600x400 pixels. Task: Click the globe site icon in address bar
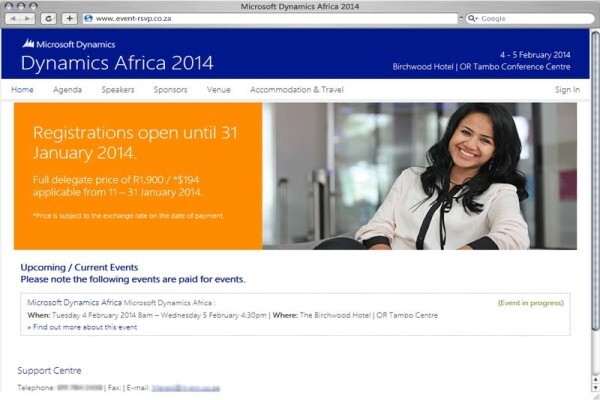point(88,18)
